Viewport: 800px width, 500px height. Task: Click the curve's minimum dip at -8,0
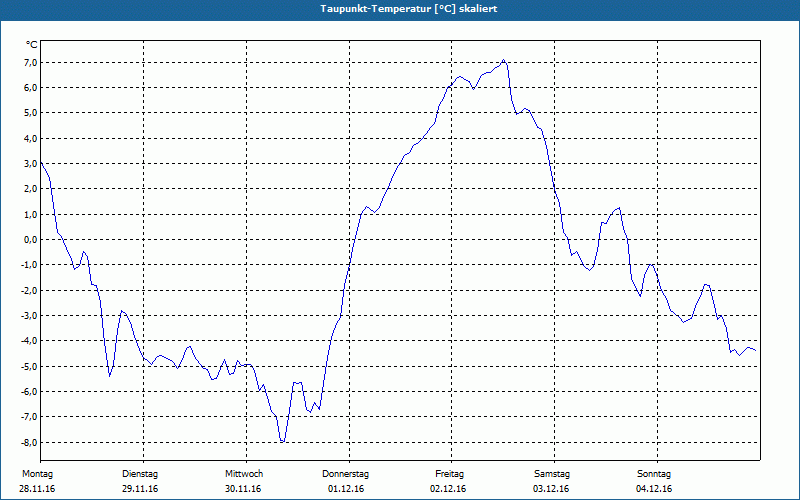click(x=282, y=441)
